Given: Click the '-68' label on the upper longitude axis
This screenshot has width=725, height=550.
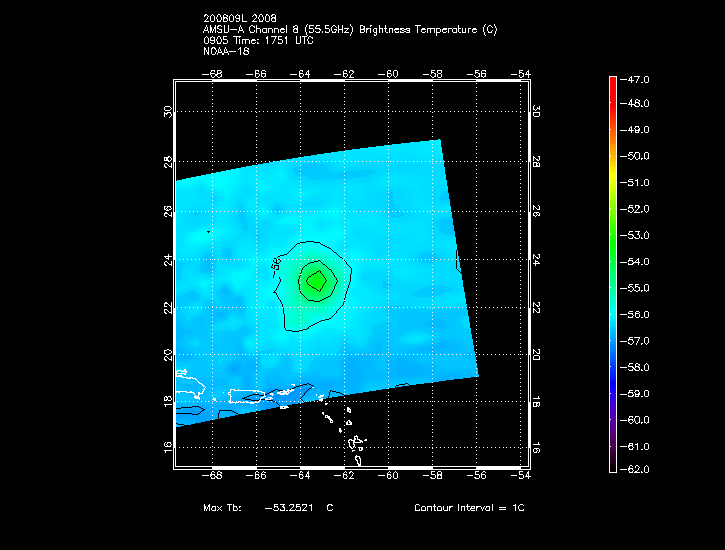Looking at the screenshot, I should click(212, 74).
